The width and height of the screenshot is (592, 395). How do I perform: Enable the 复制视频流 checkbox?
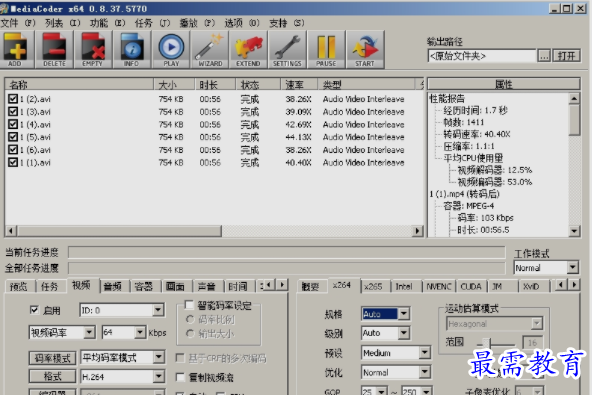[180, 377]
